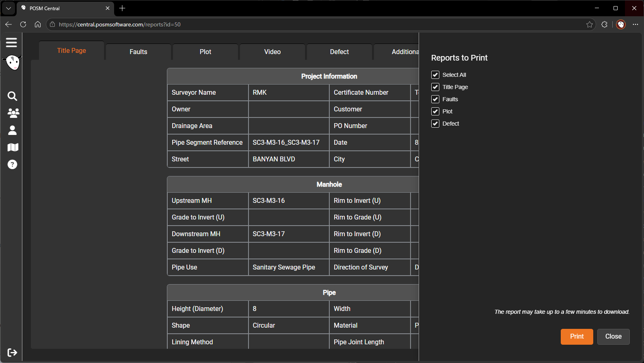This screenshot has width=644, height=363.
Task: Click the orange Print button
Action: click(x=577, y=337)
